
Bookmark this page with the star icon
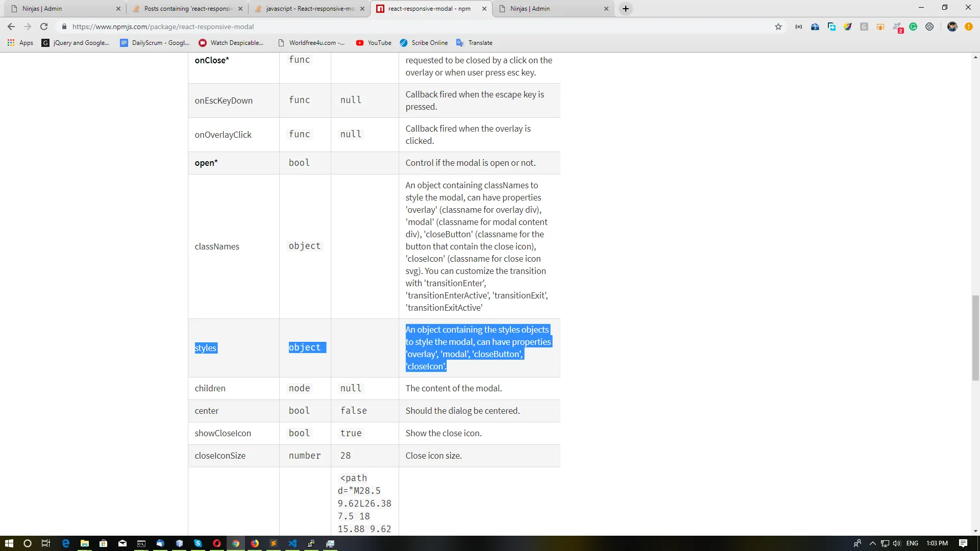(778, 27)
